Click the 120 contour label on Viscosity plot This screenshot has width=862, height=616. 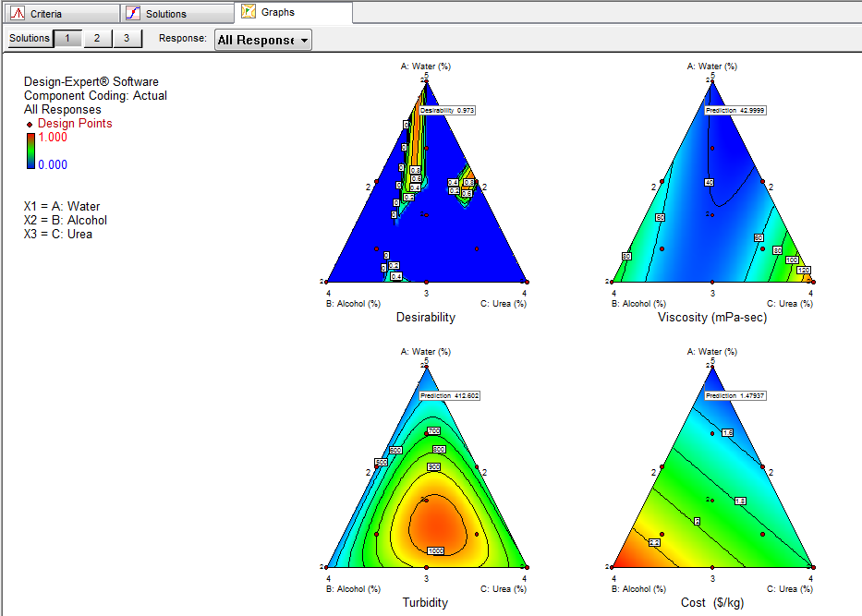click(803, 271)
